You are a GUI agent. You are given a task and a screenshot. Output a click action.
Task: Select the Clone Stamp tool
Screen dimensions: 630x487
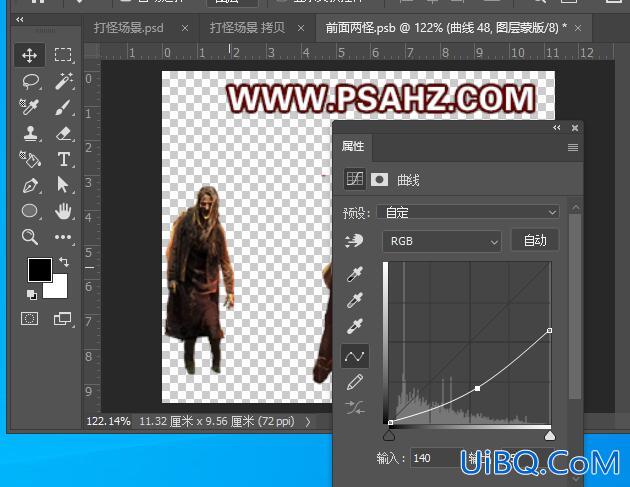click(x=31, y=134)
